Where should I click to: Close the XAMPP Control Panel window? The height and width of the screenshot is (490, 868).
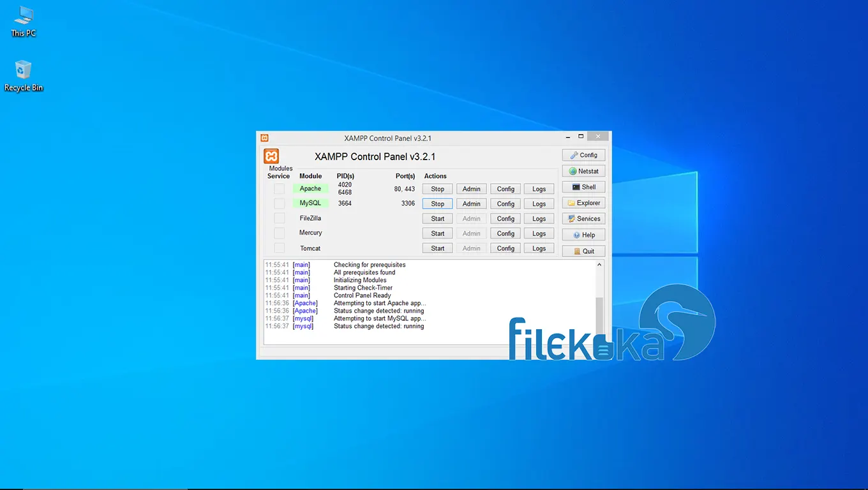click(x=597, y=137)
